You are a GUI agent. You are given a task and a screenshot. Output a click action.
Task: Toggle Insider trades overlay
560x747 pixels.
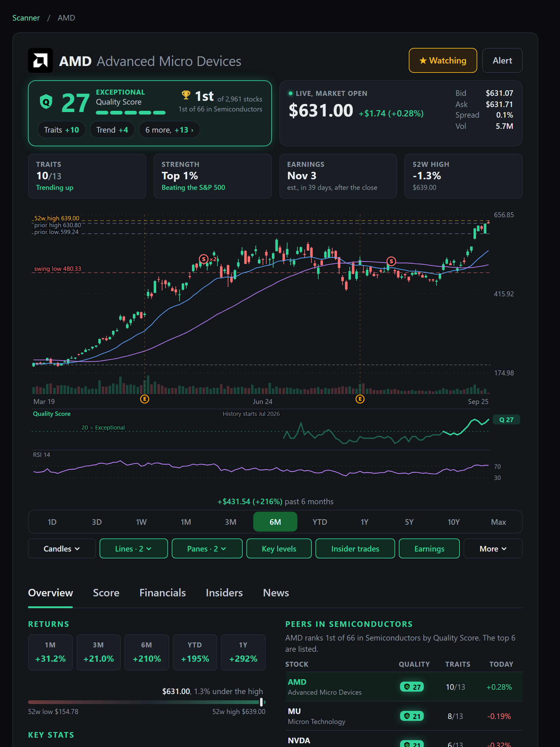[355, 548]
